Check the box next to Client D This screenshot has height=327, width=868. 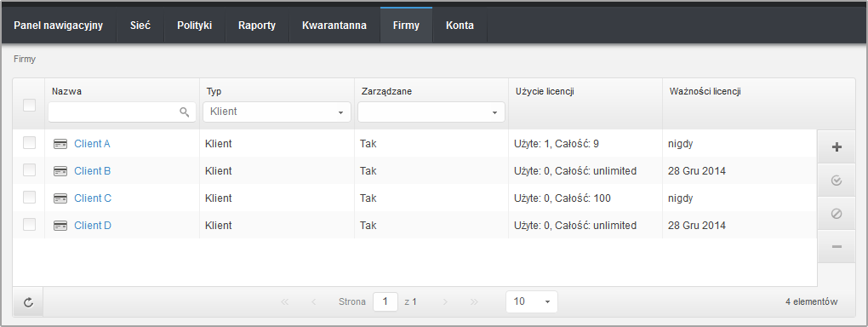(29, 225)
